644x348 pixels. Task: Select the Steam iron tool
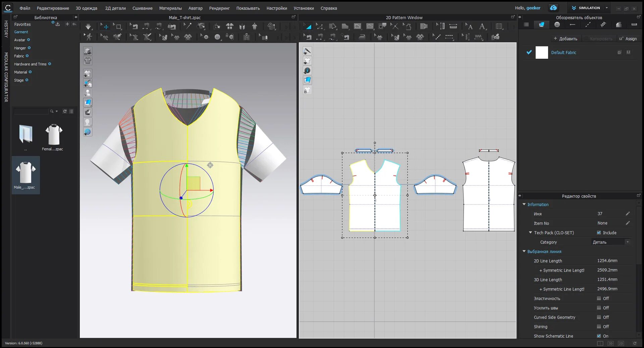[x=362, y=37]
